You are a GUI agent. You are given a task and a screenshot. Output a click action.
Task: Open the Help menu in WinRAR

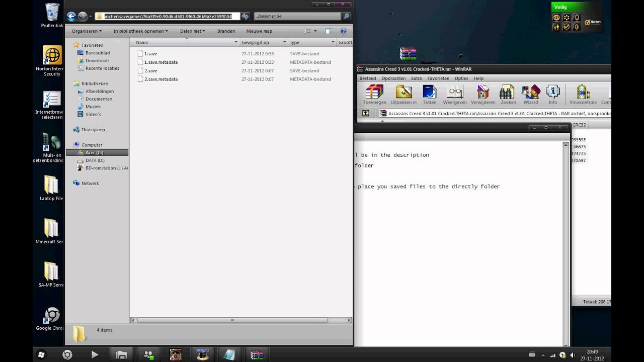coord(478,78)
